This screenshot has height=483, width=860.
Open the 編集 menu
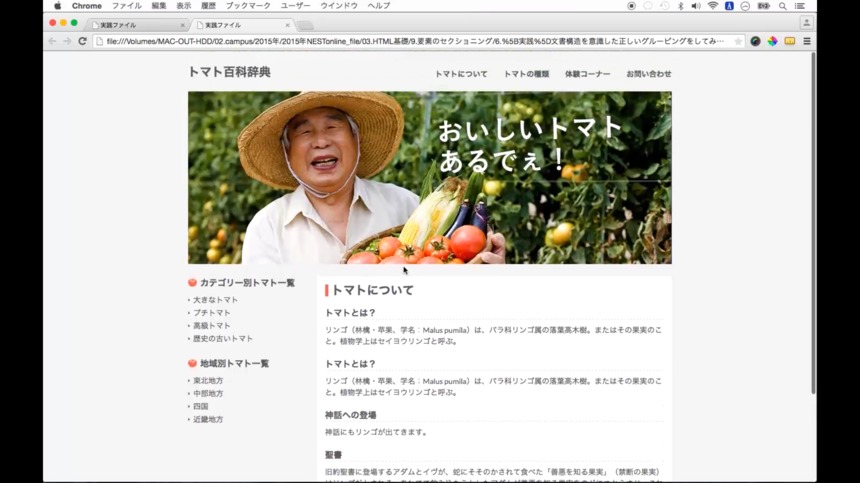(159, 6)
